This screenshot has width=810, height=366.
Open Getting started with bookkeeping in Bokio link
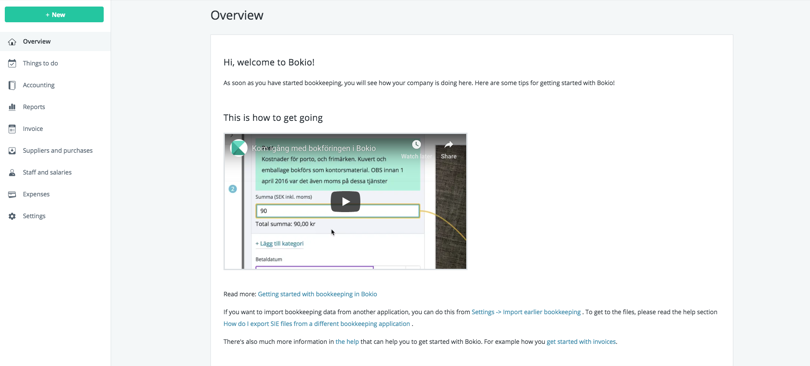(x=317, y=294)
